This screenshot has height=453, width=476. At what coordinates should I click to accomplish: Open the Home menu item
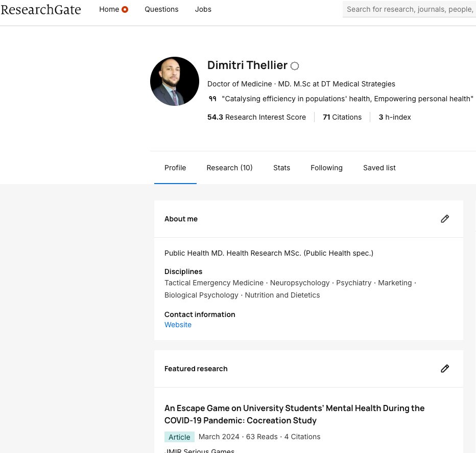[x=109, y=9]
